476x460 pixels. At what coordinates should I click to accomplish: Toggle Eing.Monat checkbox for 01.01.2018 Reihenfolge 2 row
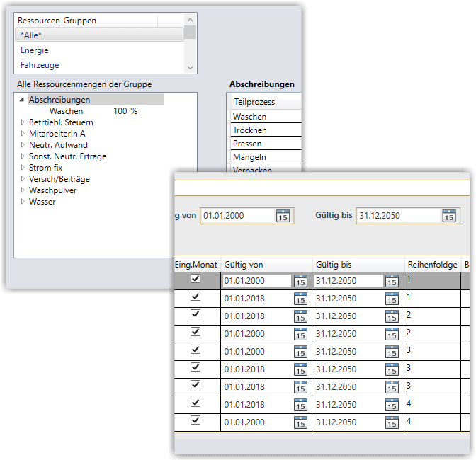click(x=195, y=314)
